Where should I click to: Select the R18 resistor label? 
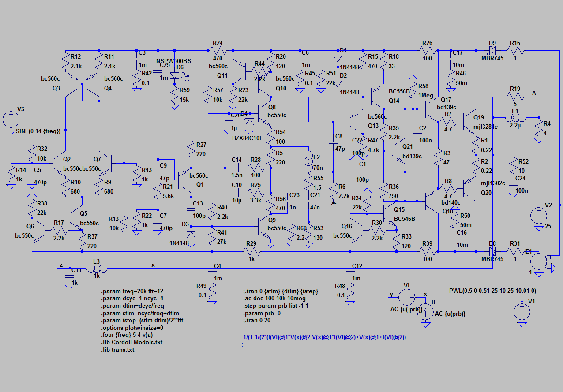(394, 56)
